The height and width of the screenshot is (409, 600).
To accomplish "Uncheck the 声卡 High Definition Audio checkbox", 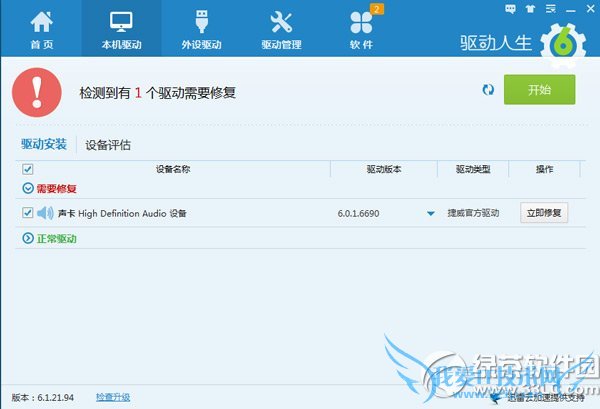I will pyautogui.click(x=28, y=213).
